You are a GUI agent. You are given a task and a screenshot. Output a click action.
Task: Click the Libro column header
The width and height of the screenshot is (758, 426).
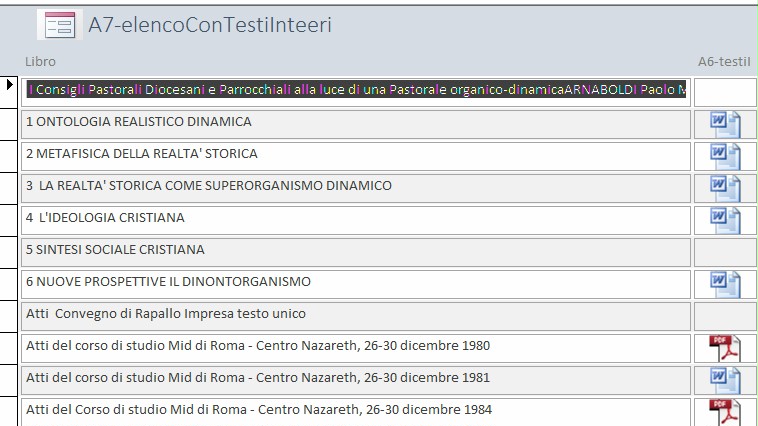(x=41, y=61)
